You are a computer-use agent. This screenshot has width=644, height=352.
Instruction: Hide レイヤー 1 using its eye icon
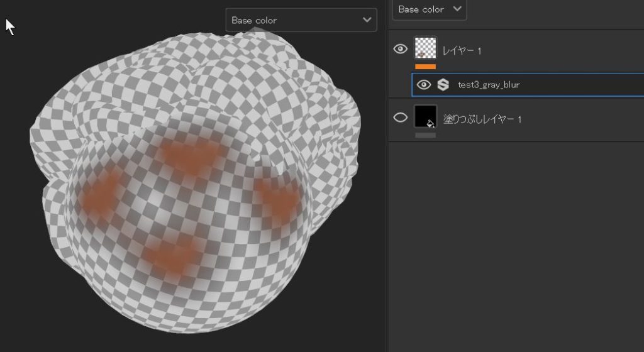pyautogui.click(x=400, y=50)
